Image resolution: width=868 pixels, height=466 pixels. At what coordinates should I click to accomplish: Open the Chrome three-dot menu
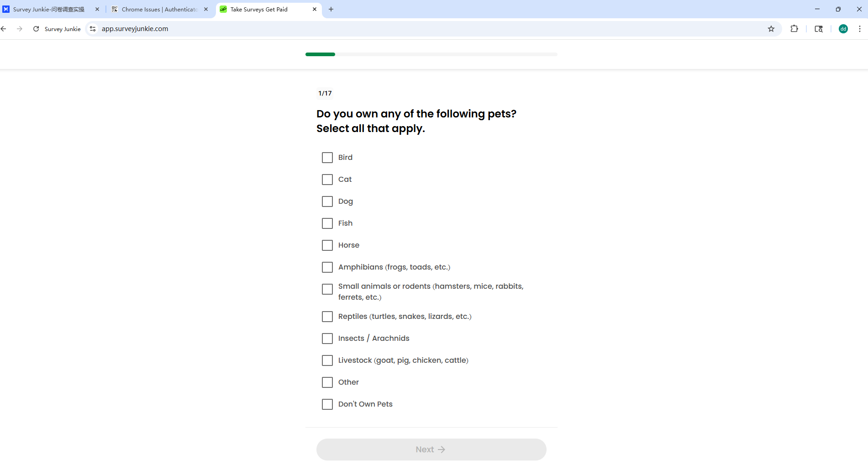[x=859, y=29]
